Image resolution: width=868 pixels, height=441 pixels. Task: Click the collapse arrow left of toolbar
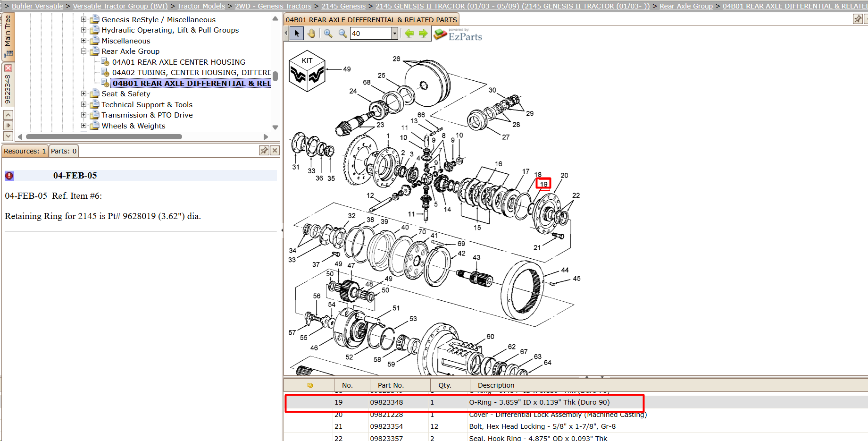point(286,34)
